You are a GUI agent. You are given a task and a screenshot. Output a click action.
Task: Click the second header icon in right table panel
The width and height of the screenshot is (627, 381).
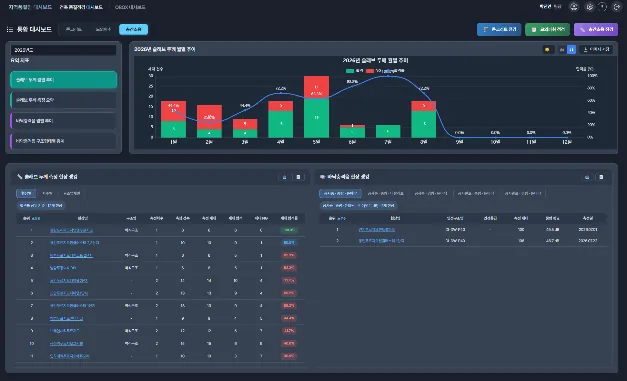(601, 177)
